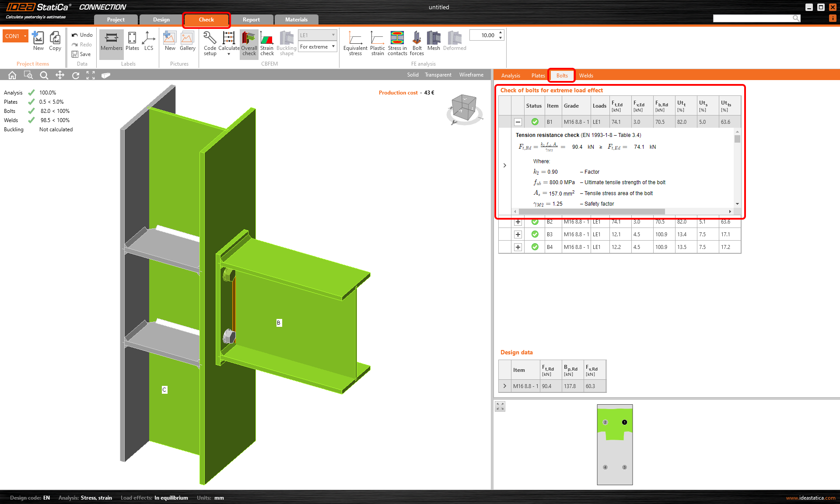Open the Code setup tool
The height and width of the screenshot is (504, 840).
click(x=210, y=42)
